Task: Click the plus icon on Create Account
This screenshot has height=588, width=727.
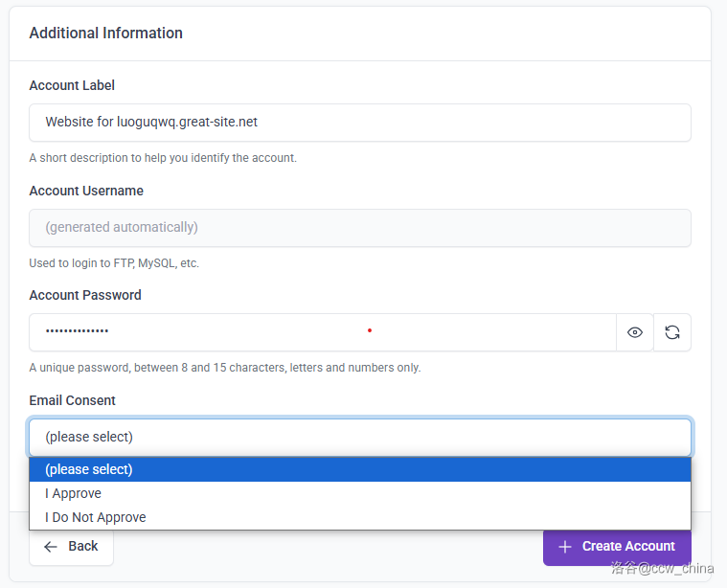Action: (564, 546)
